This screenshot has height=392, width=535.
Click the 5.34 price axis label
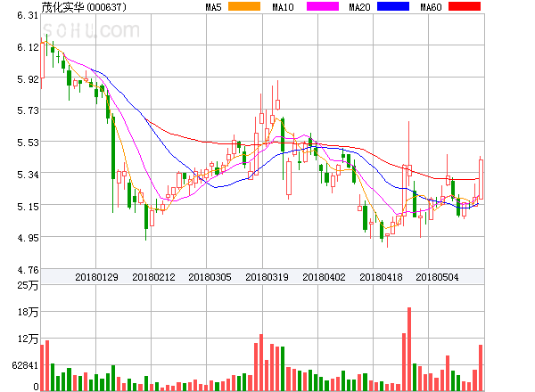pos(28,175)
